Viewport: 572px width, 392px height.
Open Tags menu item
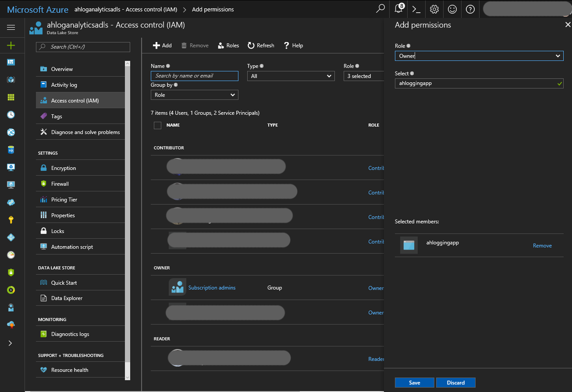(x=81, y=117)
